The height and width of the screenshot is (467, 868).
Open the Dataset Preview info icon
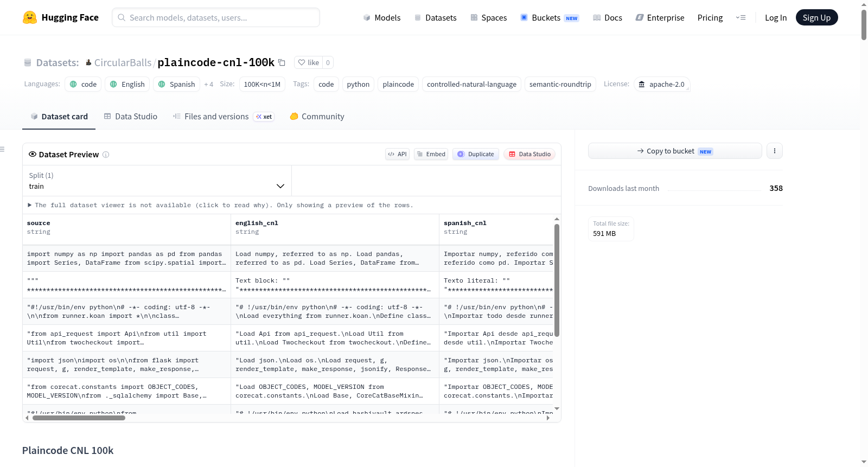point(106,155)
